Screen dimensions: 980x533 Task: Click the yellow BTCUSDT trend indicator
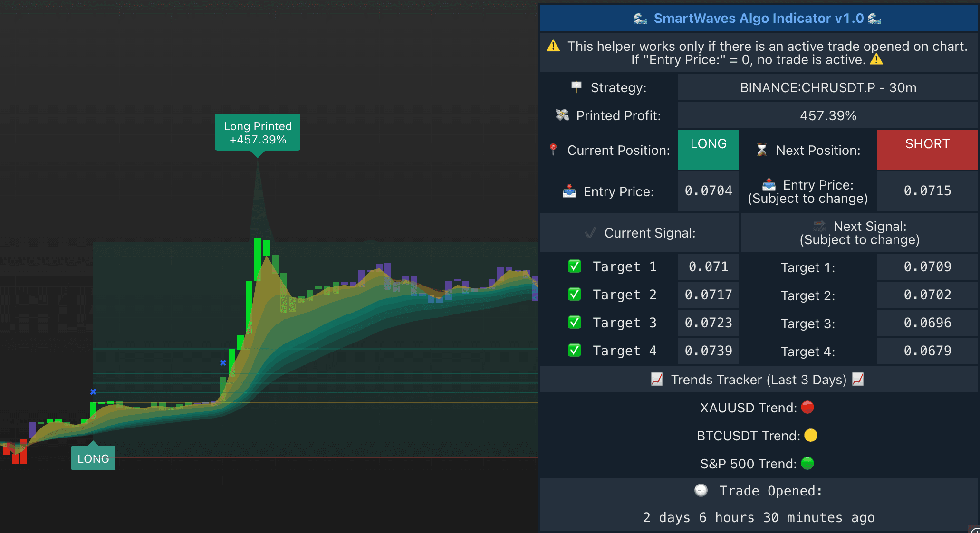coord(811,435)
